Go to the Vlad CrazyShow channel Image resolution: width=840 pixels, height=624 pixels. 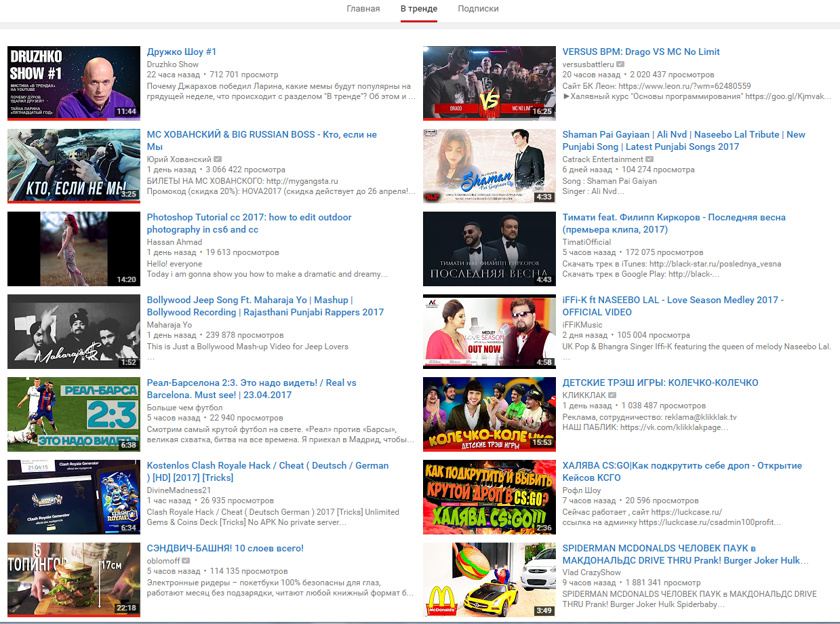[592, 572]
